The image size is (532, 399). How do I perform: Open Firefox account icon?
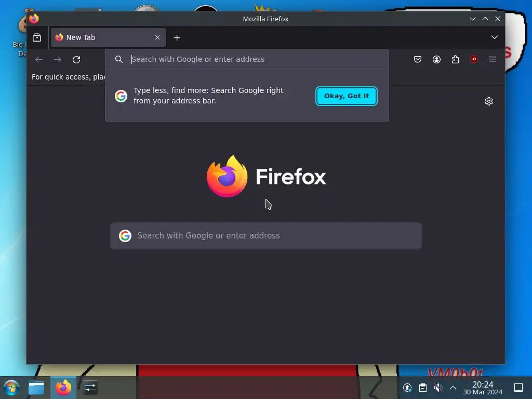(436, 59)
